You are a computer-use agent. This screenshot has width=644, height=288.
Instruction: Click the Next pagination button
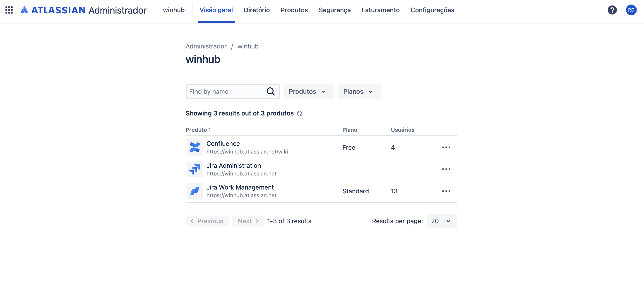coord(248,221)
